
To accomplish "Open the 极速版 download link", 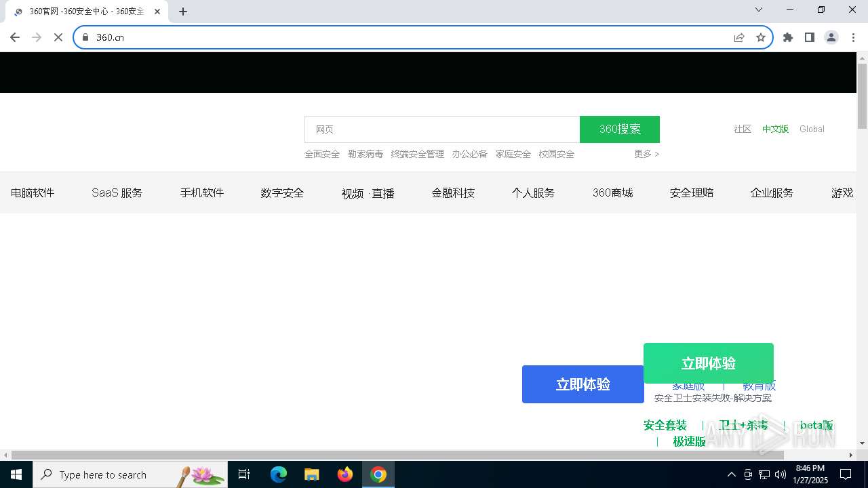I will pos(690,441).
